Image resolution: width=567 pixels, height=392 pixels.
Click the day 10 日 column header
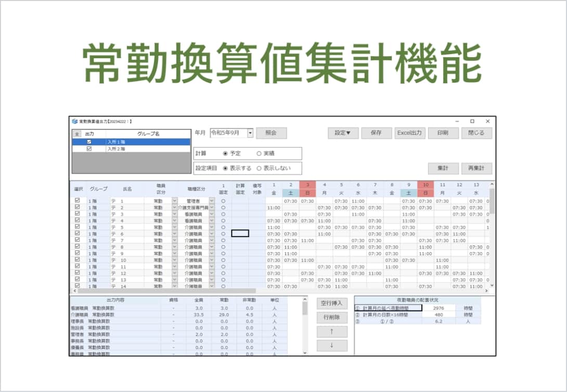coord(426,189)
